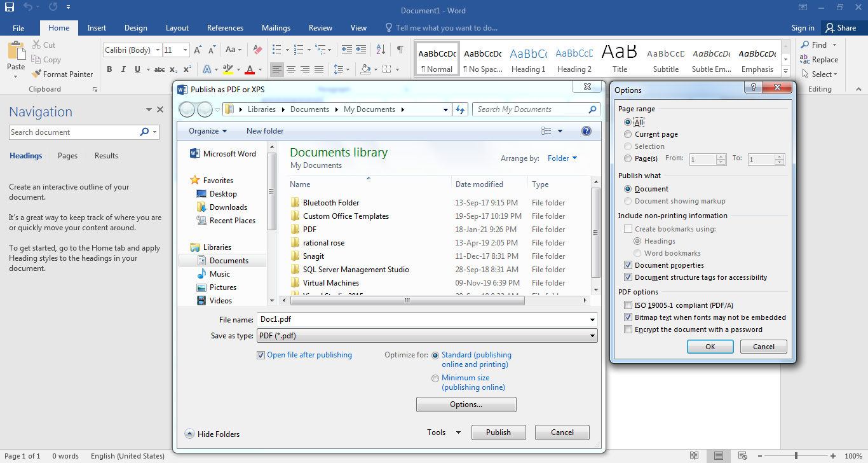Open the Select dropdown in Editing group
868x463 pixels.
(819, 74)
